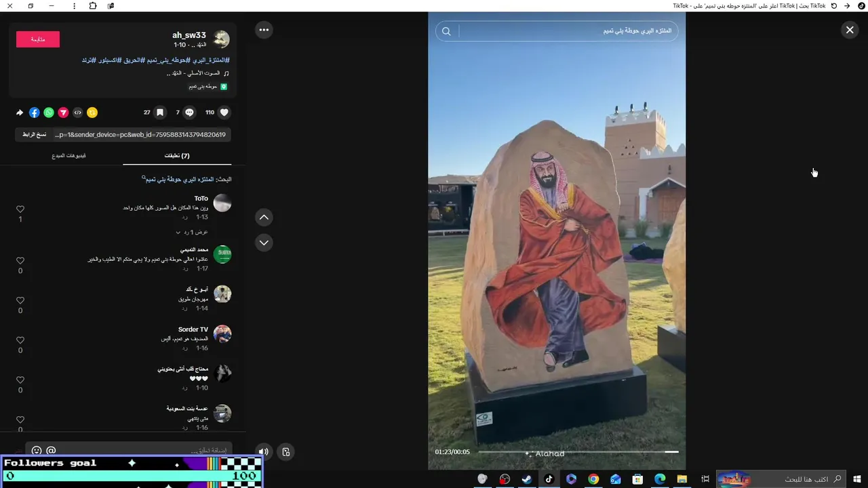Image resolution: width=868 pixels, height=488 pixels.
Task: Go to previous video with up chevron
Action: tap(264, 218)
